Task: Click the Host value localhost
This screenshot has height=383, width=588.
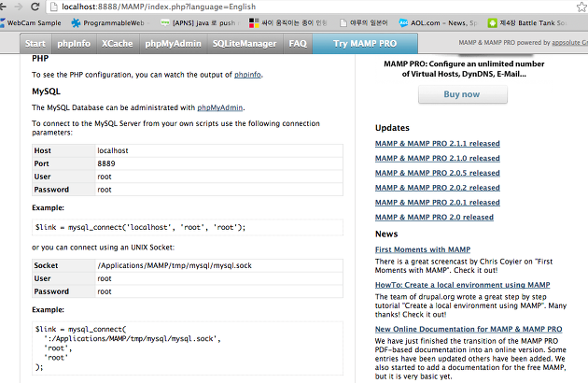Action: coord(113,150)
